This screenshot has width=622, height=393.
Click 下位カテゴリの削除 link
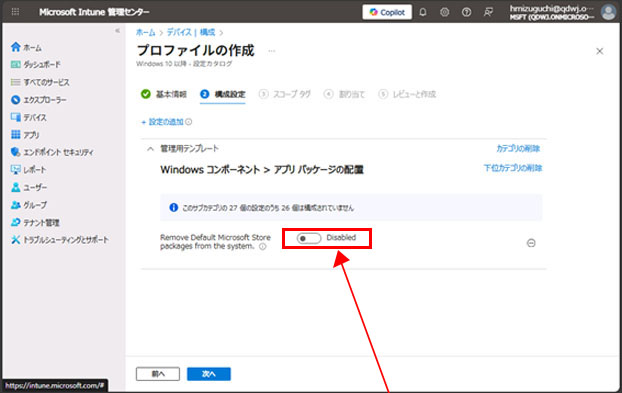click(x=513, y=168)
